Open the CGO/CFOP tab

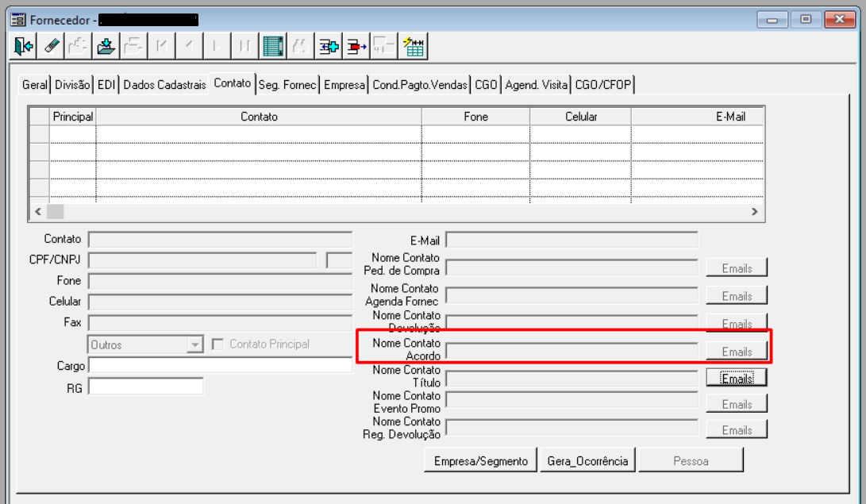tap(602, 84)
